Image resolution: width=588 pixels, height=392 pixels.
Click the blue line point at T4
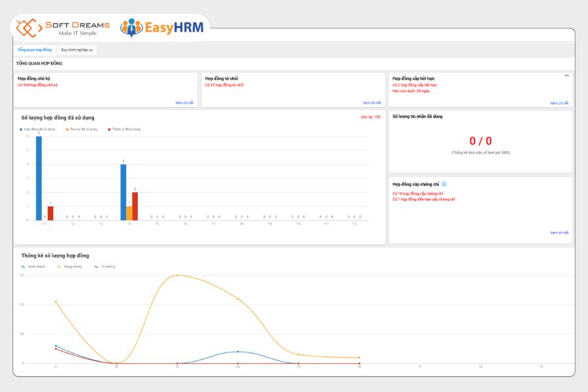tap(238, 351)
